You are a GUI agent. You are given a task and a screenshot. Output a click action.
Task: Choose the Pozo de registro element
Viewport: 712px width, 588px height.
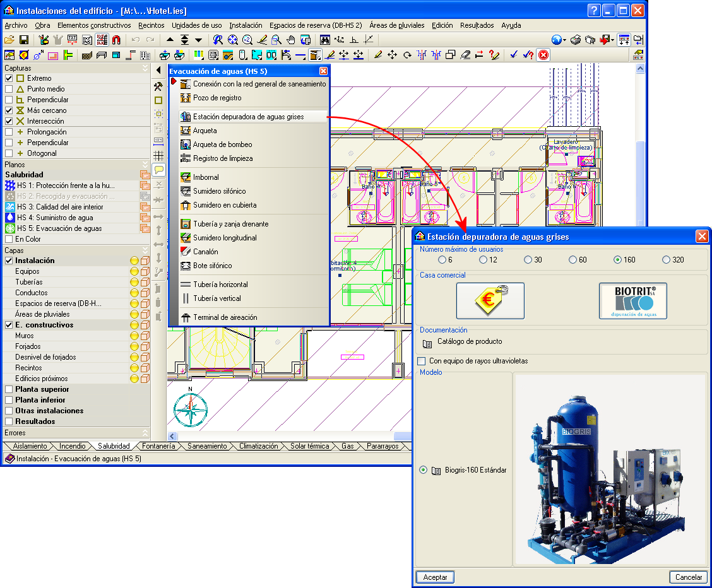click(x=186, y=98)
